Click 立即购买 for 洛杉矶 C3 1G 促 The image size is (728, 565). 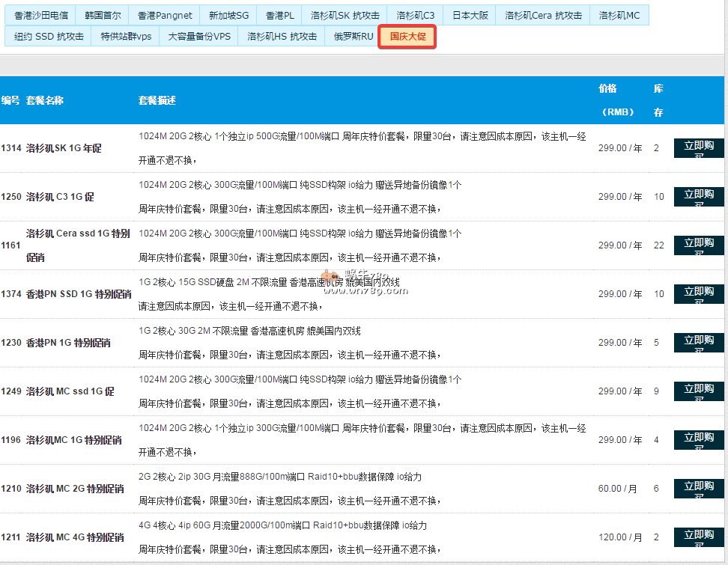point(698,197)
